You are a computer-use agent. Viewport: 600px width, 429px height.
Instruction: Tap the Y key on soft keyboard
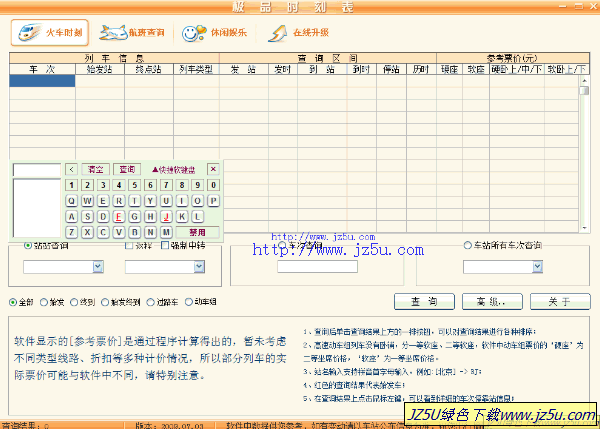(150, 201)
